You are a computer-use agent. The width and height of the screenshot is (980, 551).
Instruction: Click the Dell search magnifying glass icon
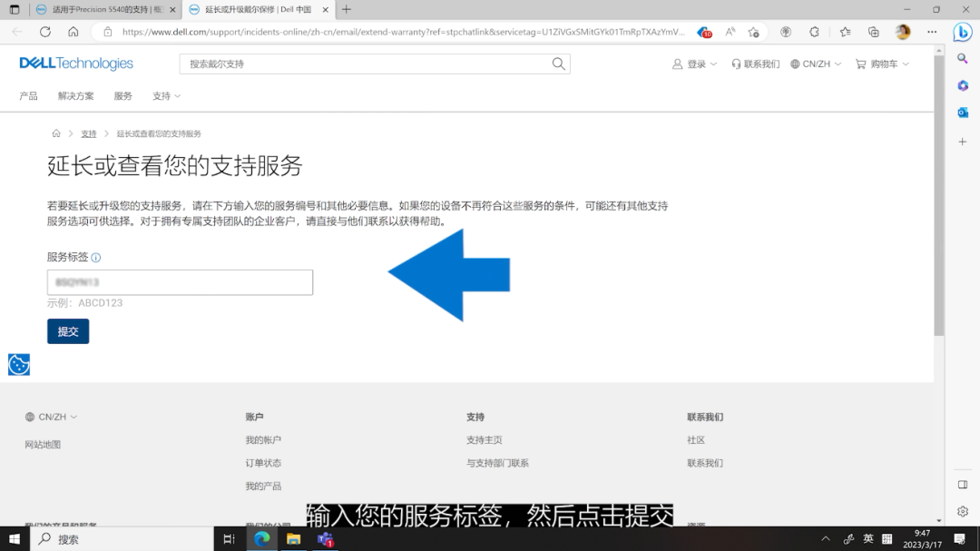[557, 63]
